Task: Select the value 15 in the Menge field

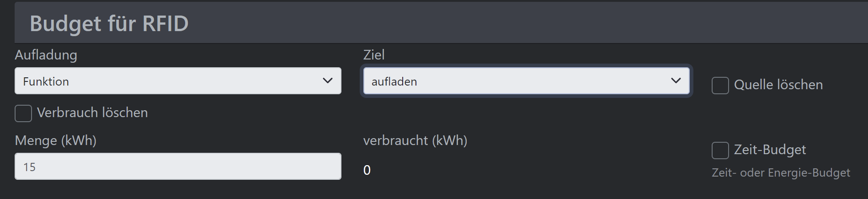Action: click(29, 167)
